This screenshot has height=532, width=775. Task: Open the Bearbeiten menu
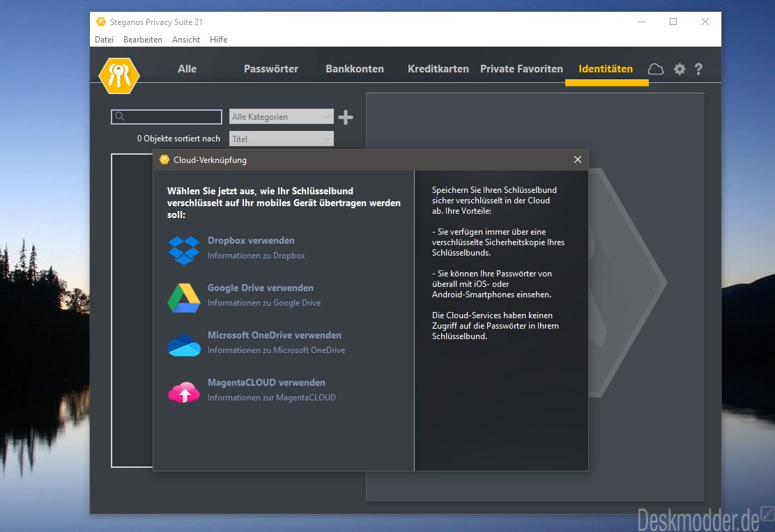[x=143, y=40]
